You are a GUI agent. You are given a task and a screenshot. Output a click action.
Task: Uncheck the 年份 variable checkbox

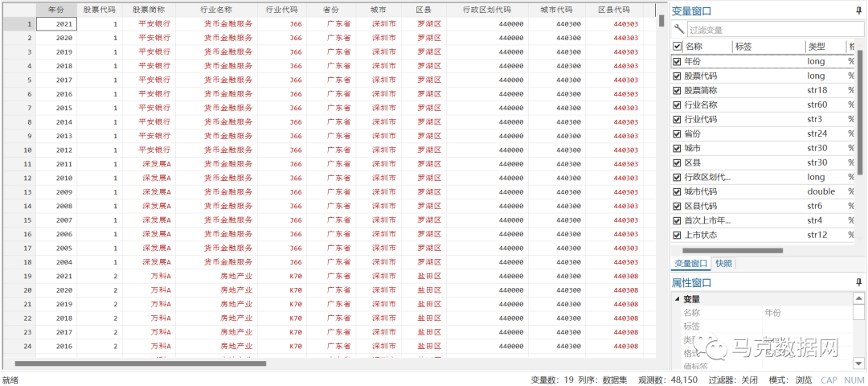[677, 61]
